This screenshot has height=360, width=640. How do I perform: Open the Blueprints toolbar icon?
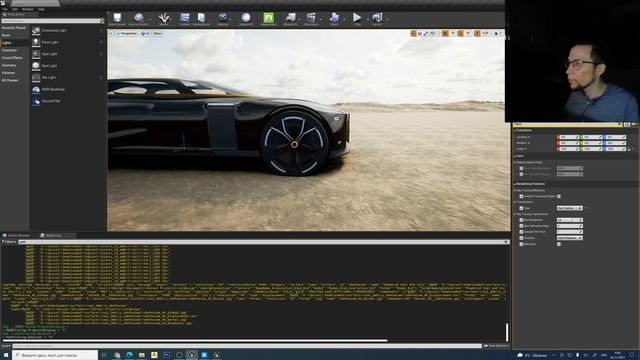coord(291,18)
